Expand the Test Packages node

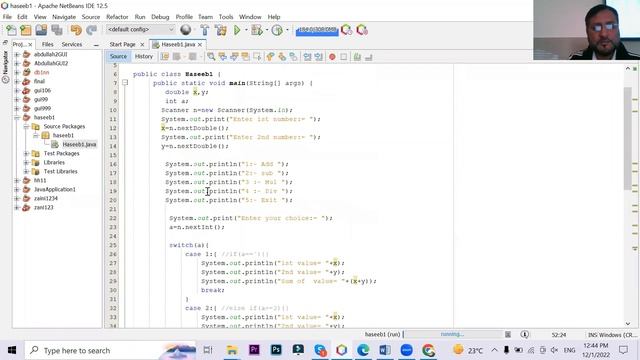pos(26,153)
